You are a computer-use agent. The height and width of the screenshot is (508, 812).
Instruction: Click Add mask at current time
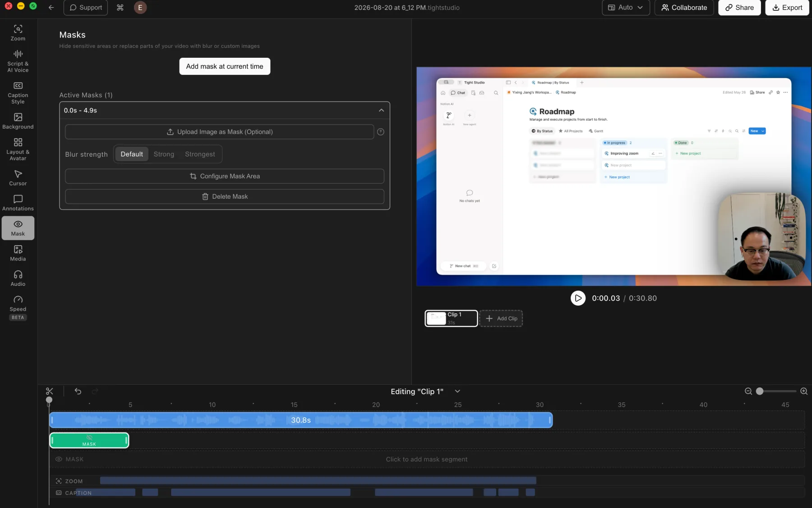coord(225,66)
